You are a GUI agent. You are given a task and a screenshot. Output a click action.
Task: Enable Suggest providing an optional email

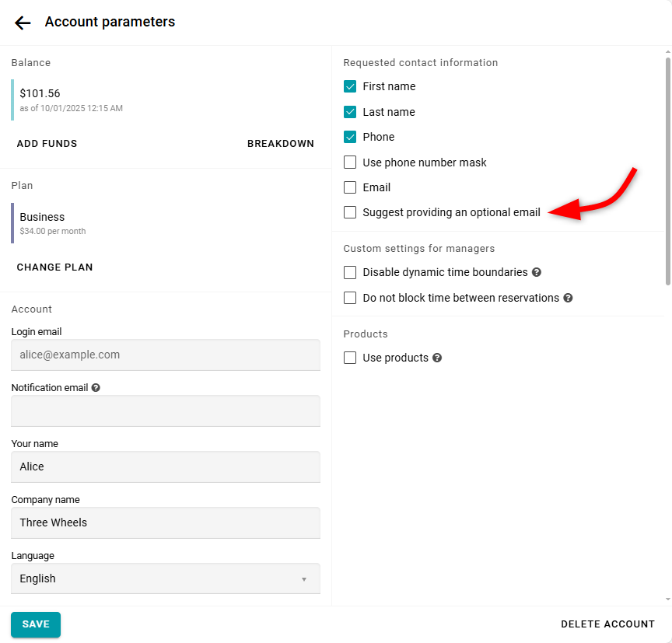tap(350, 212)
